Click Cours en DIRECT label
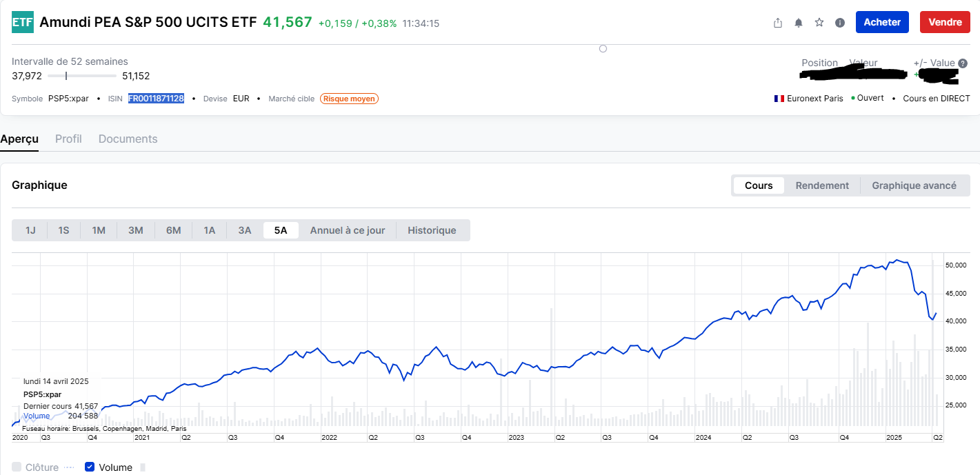 (x=937, y=99)
